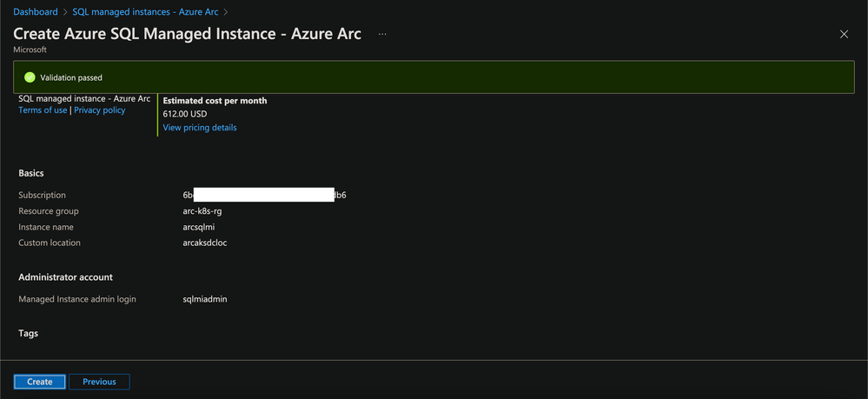Click the Instance name label
Screen dimensions: 868x399
46,227
